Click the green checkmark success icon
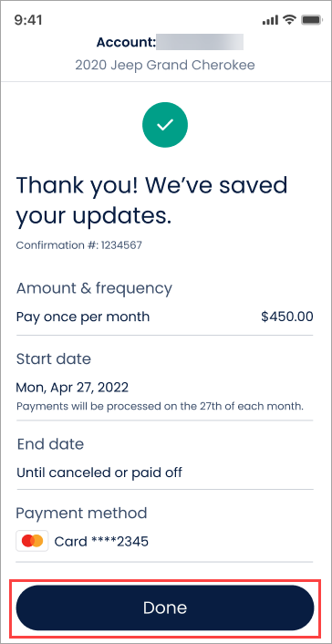The image size is (332, 644). coord(165,125)
